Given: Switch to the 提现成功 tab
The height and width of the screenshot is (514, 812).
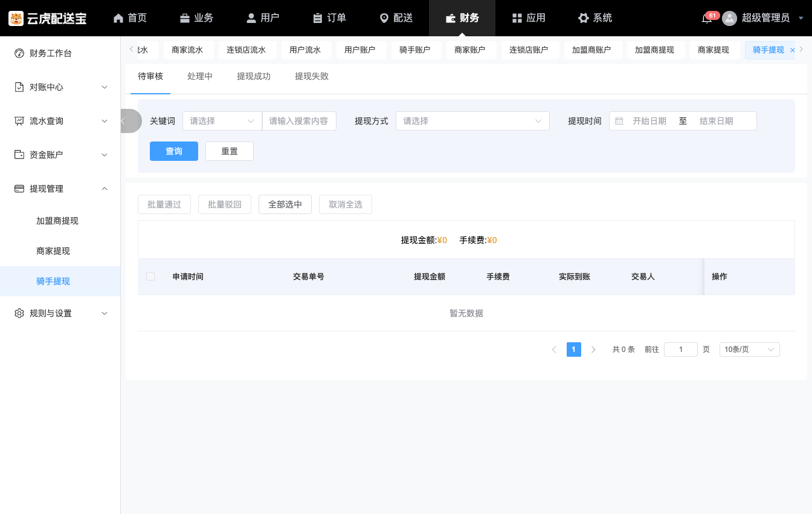Looking at the screenshot, I should click(x=254, y=76).
